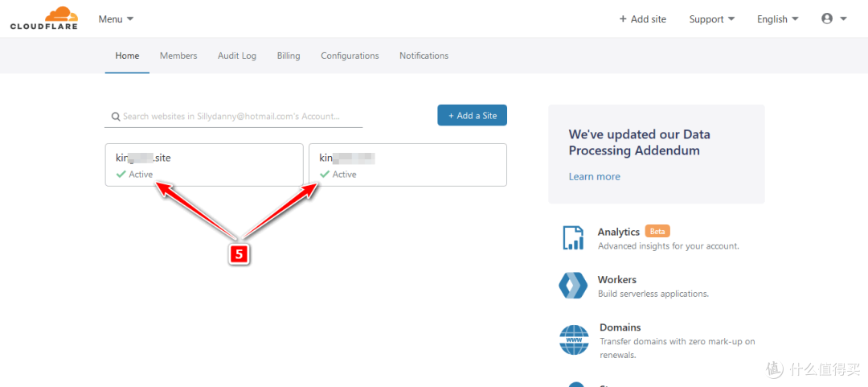This screenshot has height=387, width=868.
Task: Follow the Learn more link
Action: 594,177
